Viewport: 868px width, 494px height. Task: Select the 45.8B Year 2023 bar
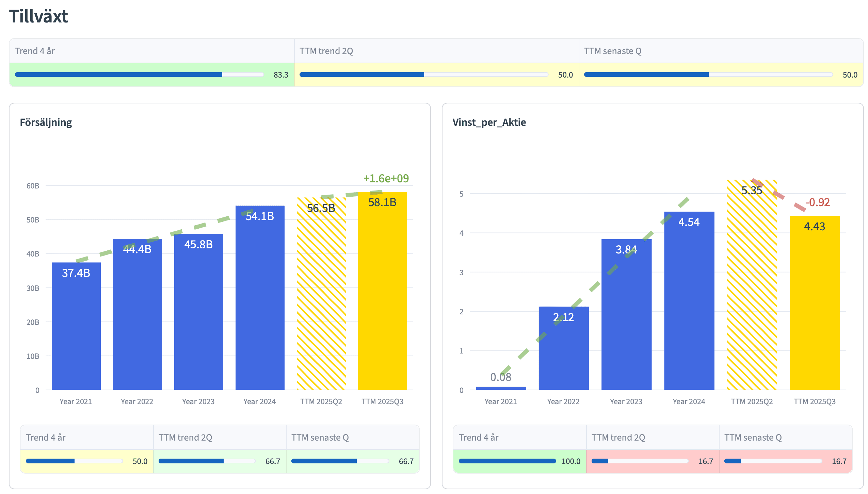(x=198, y=312)
